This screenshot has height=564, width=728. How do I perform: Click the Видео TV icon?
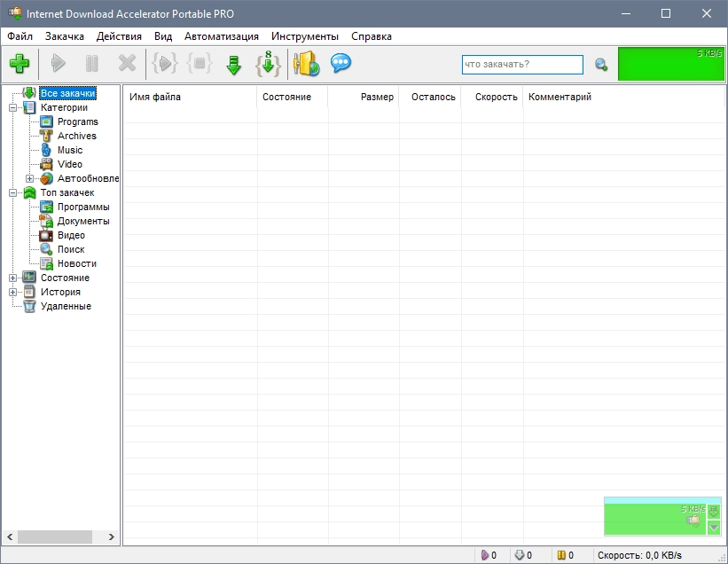point(46,235)
